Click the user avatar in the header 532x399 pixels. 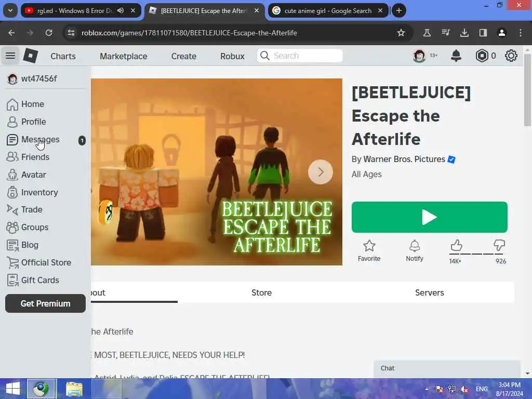(419, 56)
